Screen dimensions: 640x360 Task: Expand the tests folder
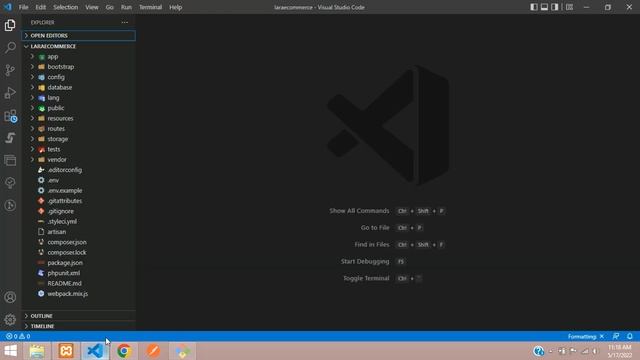click(x=78, y=149)
